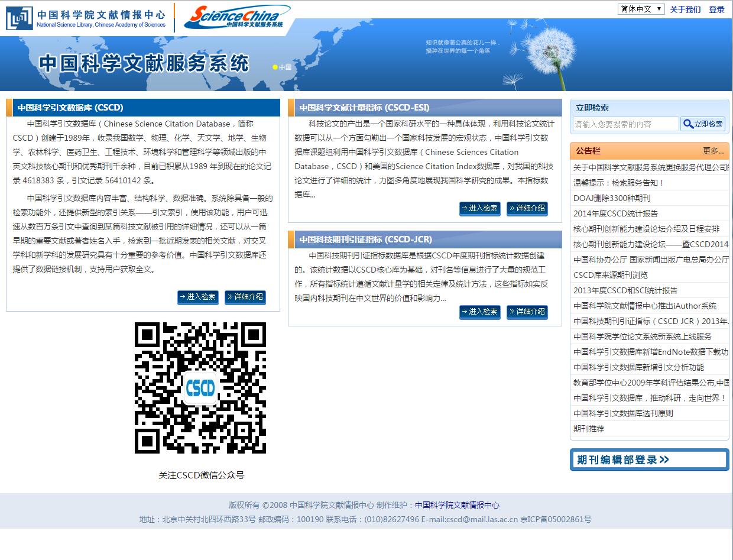
Task: Open notice 教育部学位中心2009年学科评估结果公布
Action: pos(651,383)
